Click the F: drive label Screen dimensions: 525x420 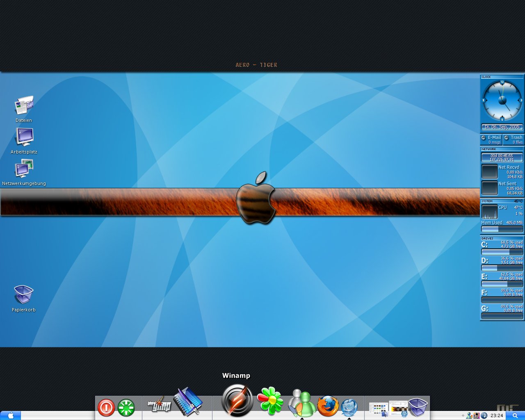(484, 292)
